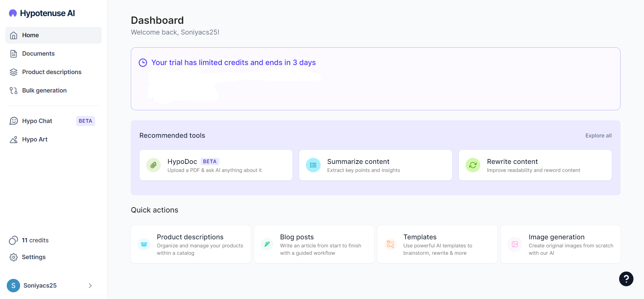Open Product descriptions in the sidebar
The image size is (644, 299).
[x=53, y=72]
